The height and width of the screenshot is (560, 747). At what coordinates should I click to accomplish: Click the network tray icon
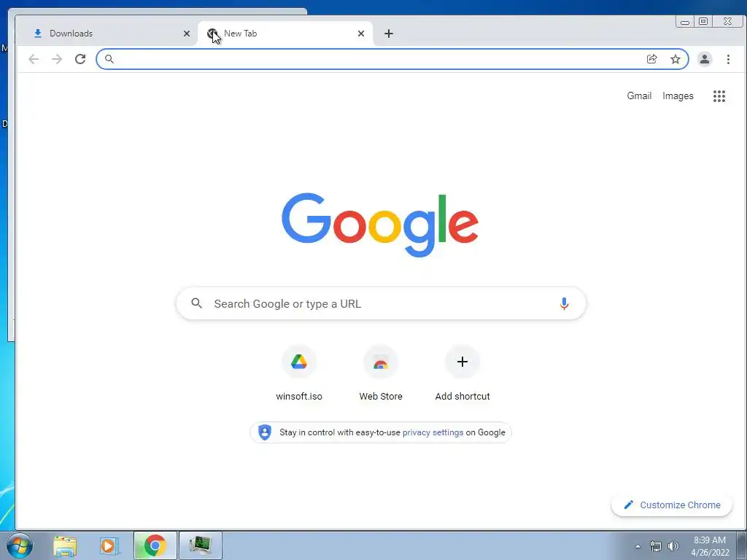(656, 546)
